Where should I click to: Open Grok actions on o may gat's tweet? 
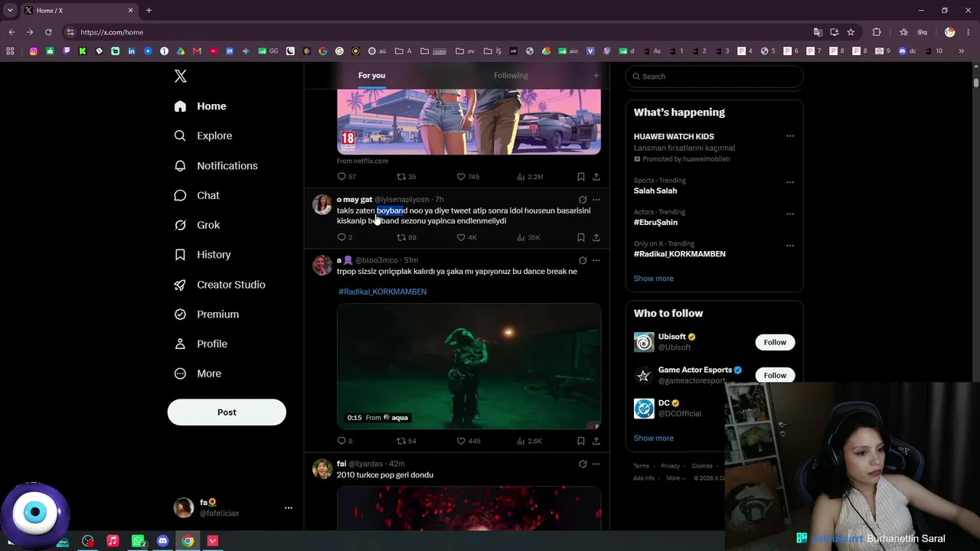[583, 200]
